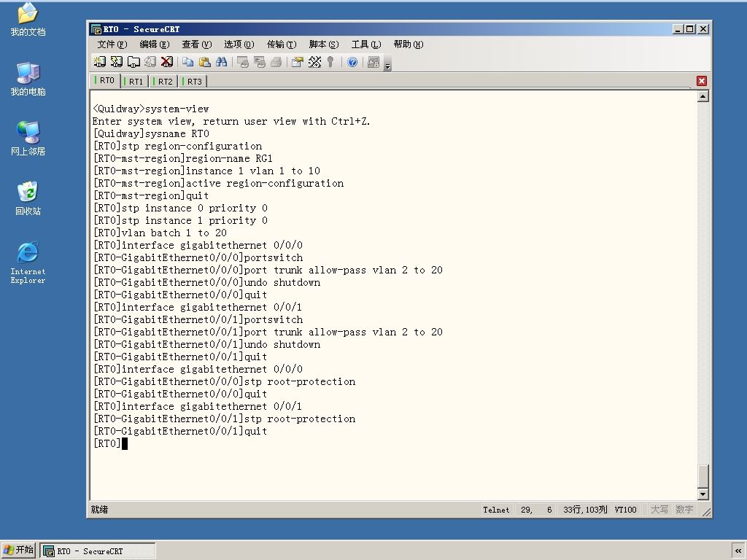
Task: Click the Print Screen toolbar icon
Action: pos(243,62)
